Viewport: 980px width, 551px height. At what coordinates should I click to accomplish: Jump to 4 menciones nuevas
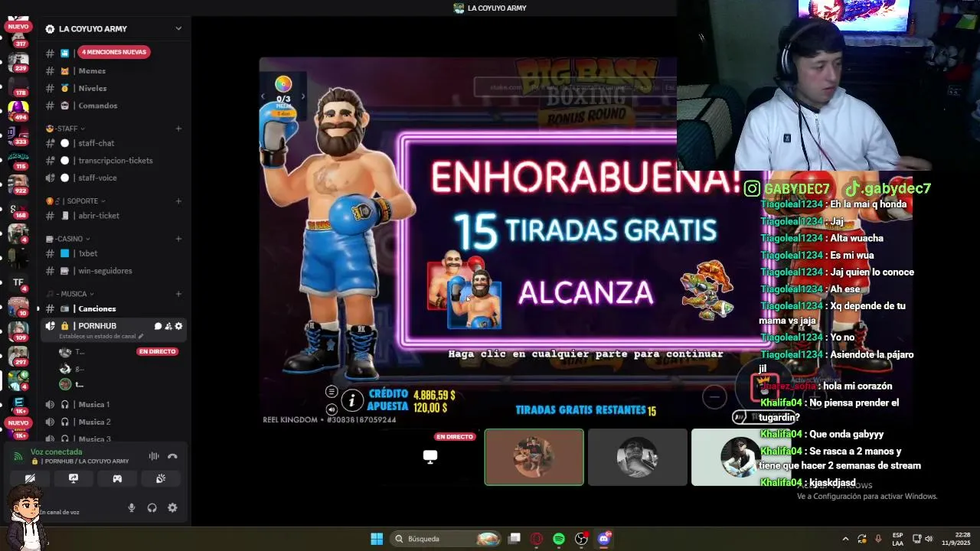click(115, 52)
